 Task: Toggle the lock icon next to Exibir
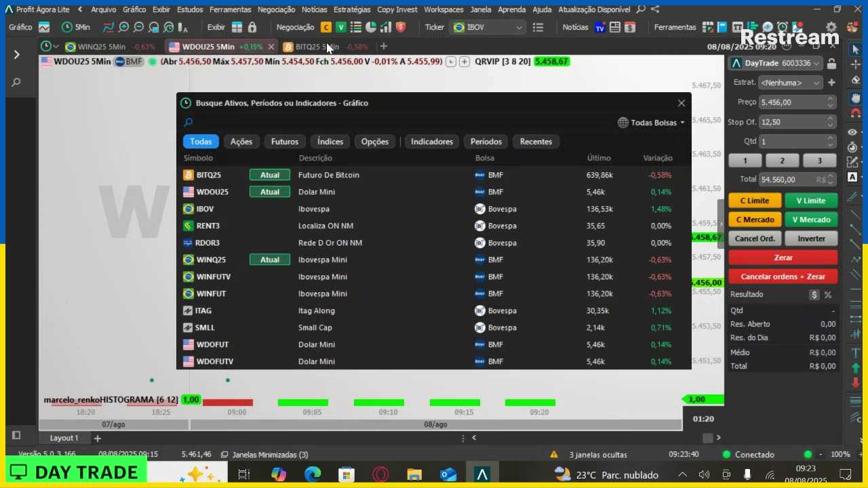pos(252,27)
